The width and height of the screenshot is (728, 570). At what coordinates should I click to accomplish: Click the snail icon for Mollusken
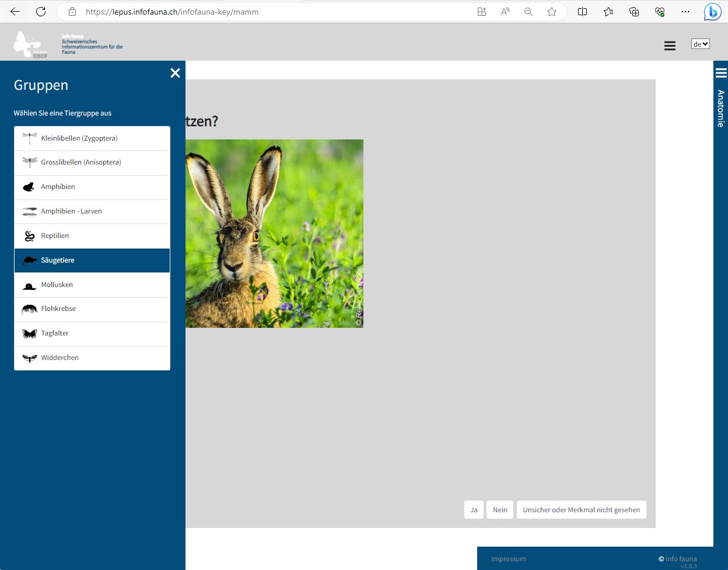pos(29,285)
